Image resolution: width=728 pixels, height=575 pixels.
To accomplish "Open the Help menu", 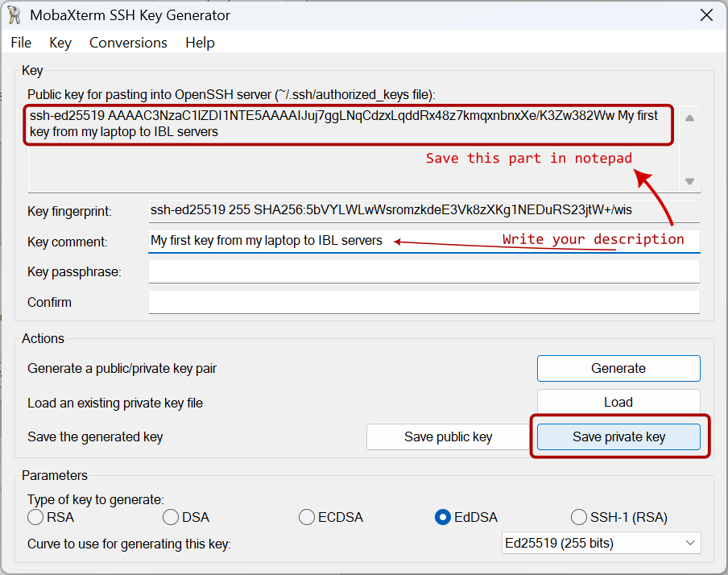I will coord(200,43).
